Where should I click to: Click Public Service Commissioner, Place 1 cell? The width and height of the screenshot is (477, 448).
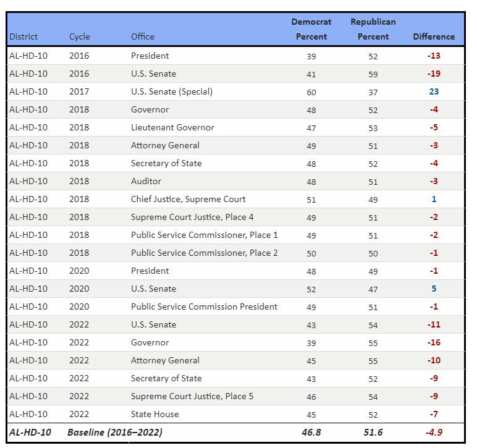(204, 235)
